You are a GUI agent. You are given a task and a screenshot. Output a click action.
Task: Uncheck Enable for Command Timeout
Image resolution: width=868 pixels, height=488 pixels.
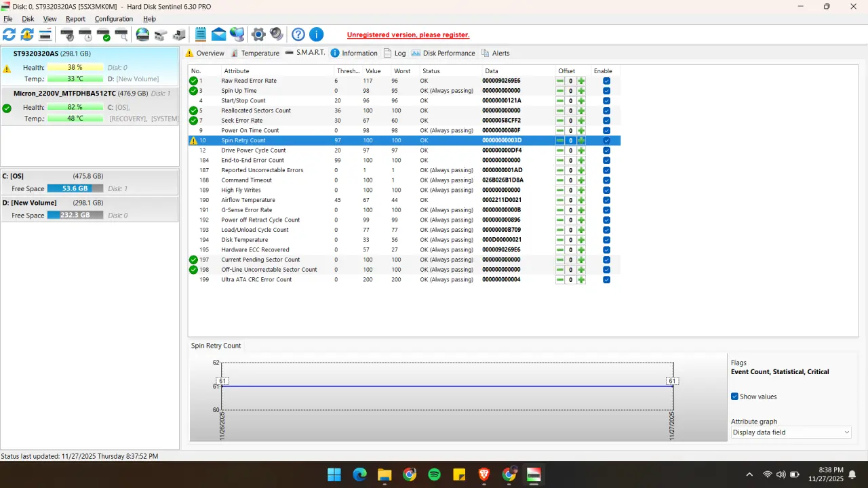click(606, 180)
